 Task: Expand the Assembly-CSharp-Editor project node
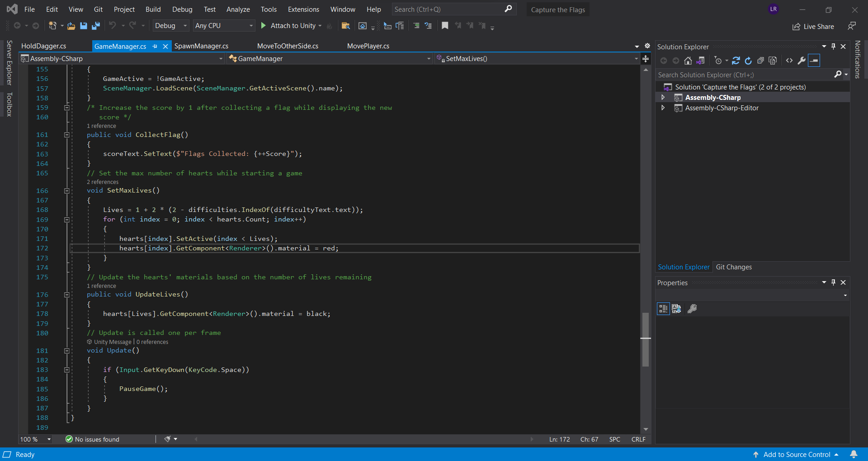coord(663,108)
